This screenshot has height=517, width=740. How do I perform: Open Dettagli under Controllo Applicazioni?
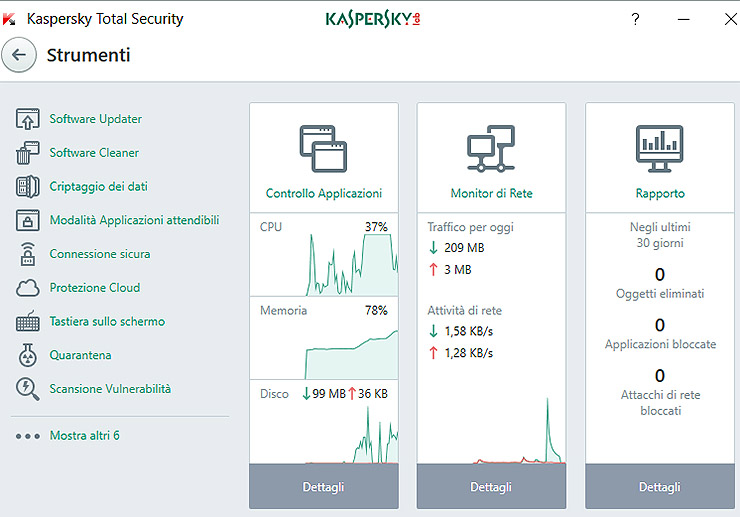click(x=323, y=487)
